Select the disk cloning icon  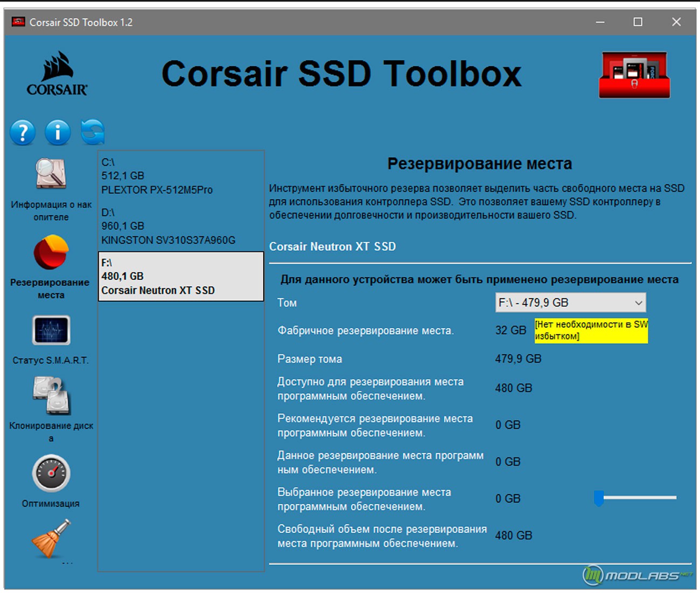(51, 396)
